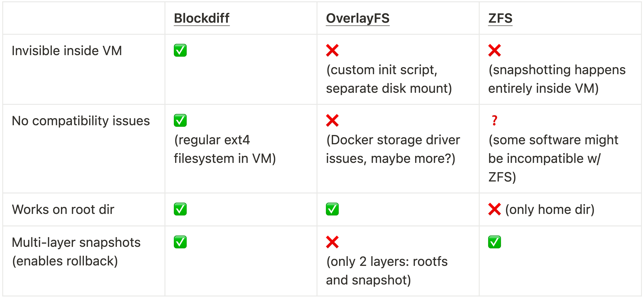
Task: Click the red X beside only home dir
Action: pyautogui.click(x=494, y=209)
